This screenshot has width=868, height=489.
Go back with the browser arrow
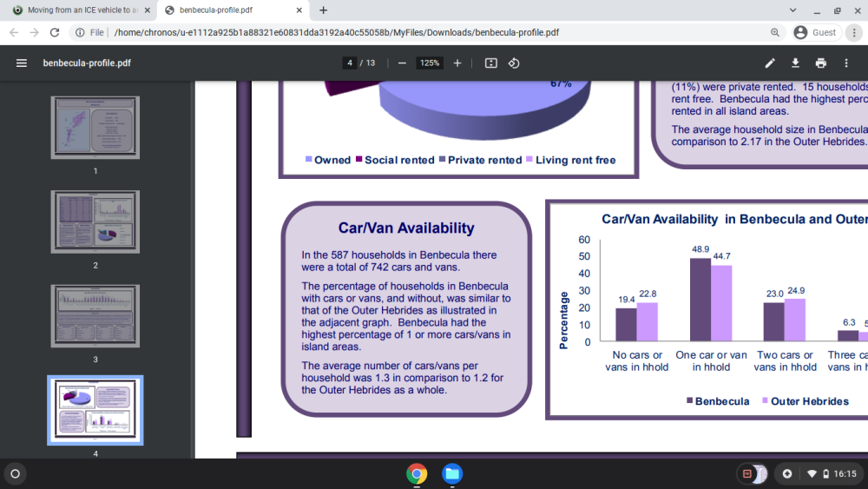14,33
